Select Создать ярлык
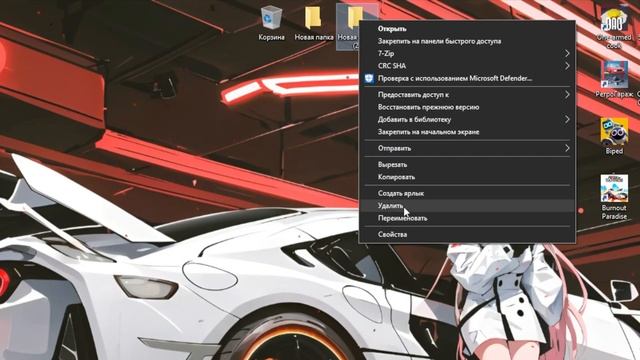The width and height of the screenshot is (640, 360). tap(467, 193)
